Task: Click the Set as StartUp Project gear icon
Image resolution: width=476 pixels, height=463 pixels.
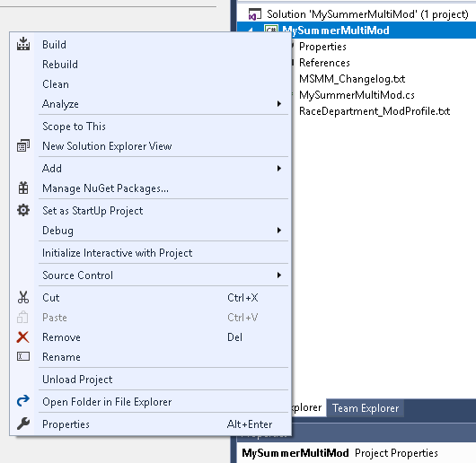Action: 23,210
